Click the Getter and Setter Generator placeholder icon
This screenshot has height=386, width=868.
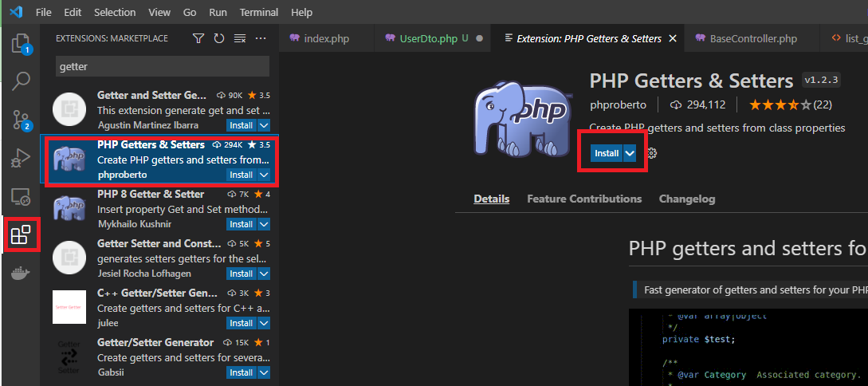click(69, 109)
